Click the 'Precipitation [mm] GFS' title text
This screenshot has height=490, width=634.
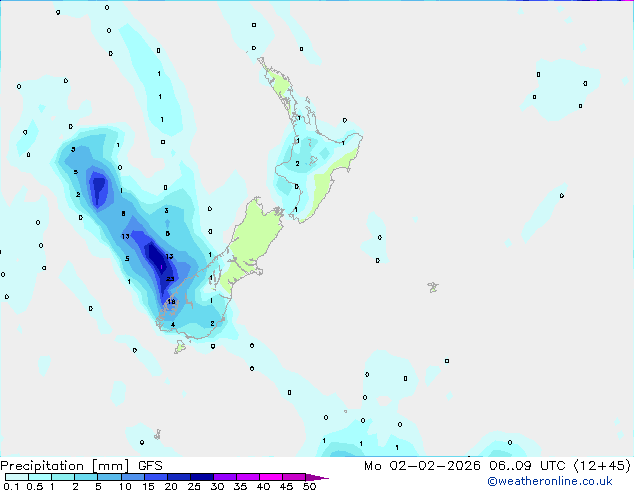82,466
